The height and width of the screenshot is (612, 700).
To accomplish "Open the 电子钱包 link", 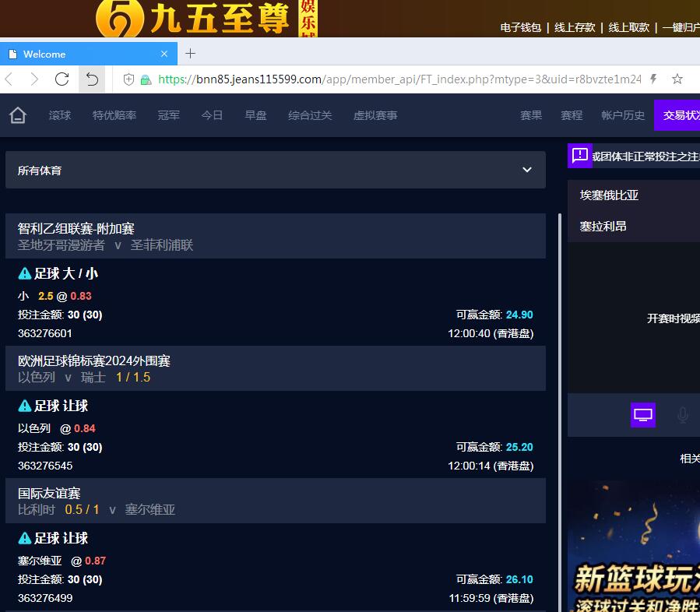I will click(x=521, y=28).
